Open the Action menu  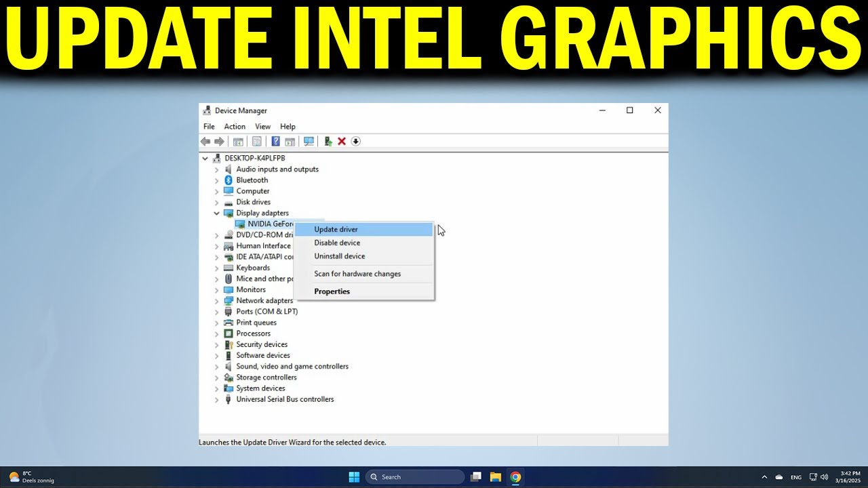click(x=235, y=127)
